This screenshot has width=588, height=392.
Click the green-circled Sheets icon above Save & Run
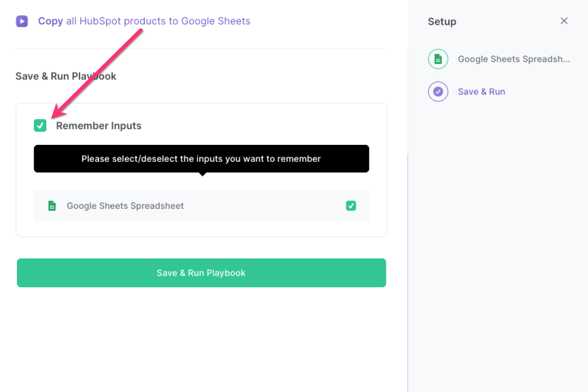(438, 59)
